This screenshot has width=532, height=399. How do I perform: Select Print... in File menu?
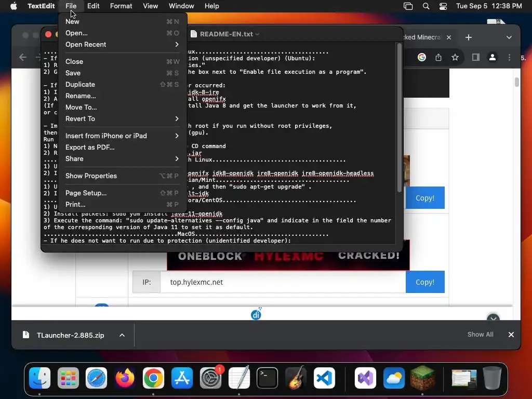coord(122,205)
